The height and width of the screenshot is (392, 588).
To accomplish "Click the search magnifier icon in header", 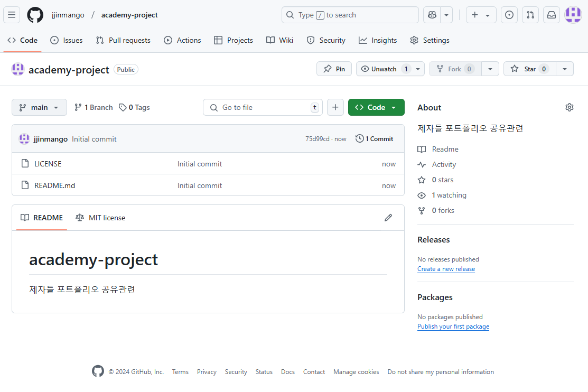I will point(290,15).
